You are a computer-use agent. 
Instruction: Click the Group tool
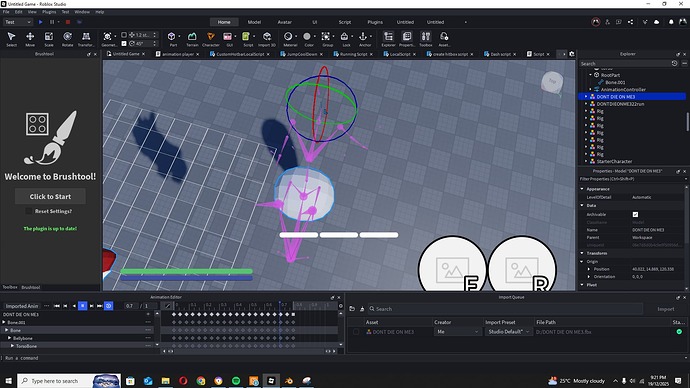coord(326,39)
